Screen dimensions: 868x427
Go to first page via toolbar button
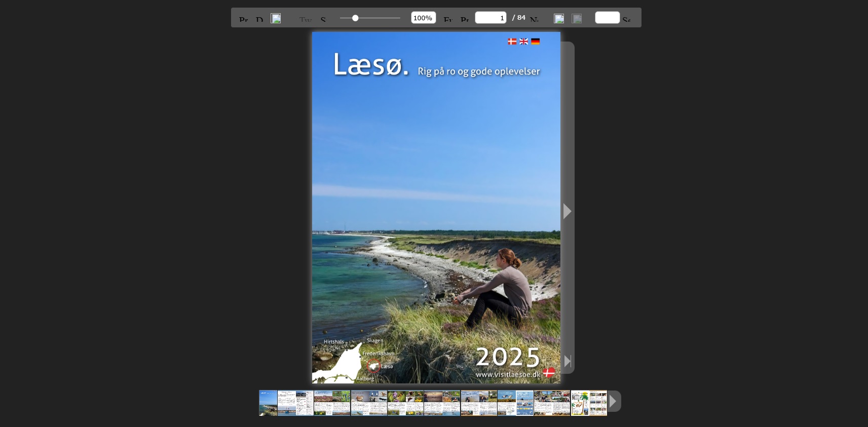click(448, 19)
